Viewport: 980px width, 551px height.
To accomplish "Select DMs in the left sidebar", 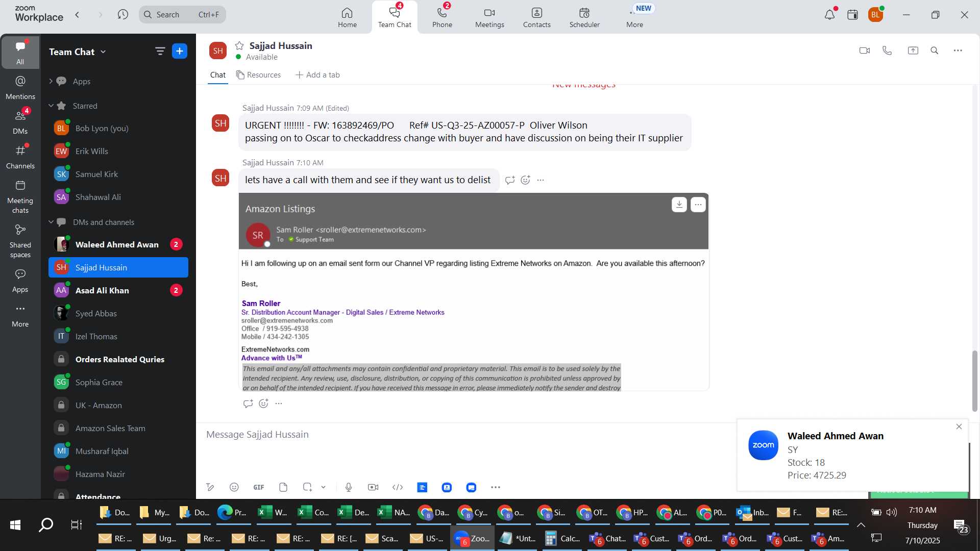I will pos(20,122).
